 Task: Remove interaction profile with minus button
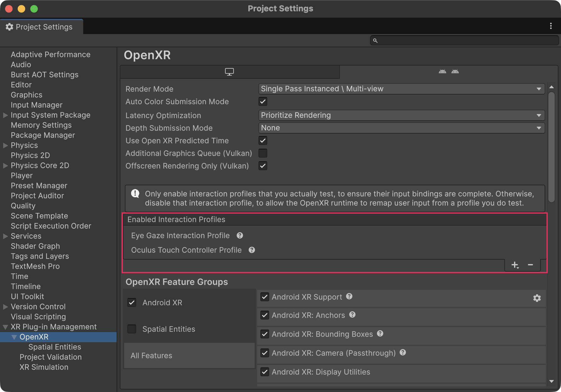[x=530, y=265]
